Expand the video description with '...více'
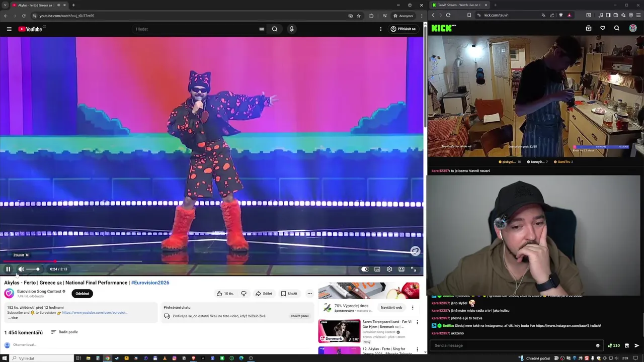This screenshot has height=362, width=644. point(13,318)
